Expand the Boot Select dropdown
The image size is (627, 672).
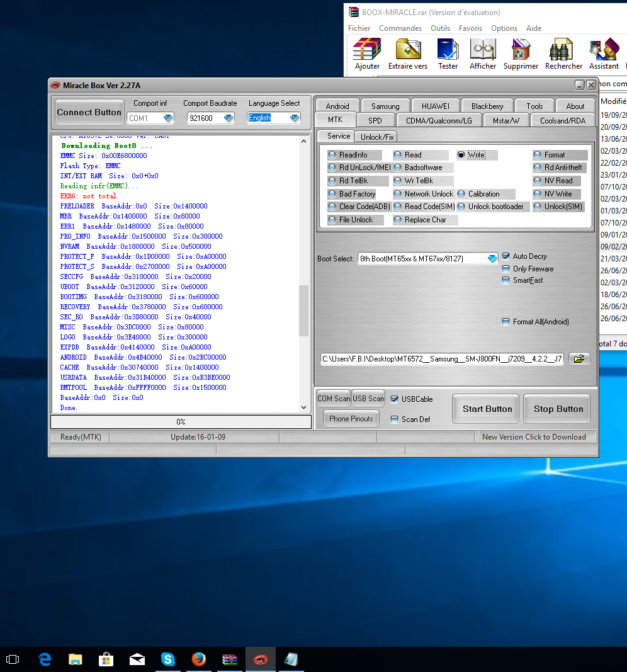click(x=492, y=258)
